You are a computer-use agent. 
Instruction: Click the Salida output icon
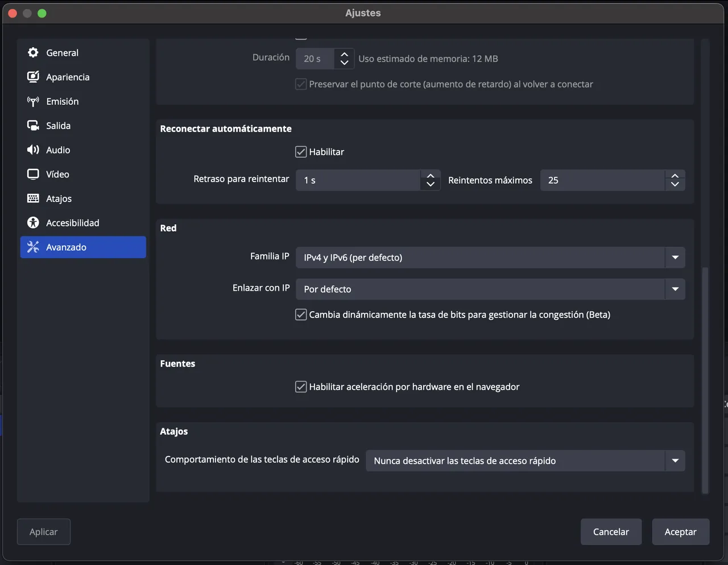point(33,126)
